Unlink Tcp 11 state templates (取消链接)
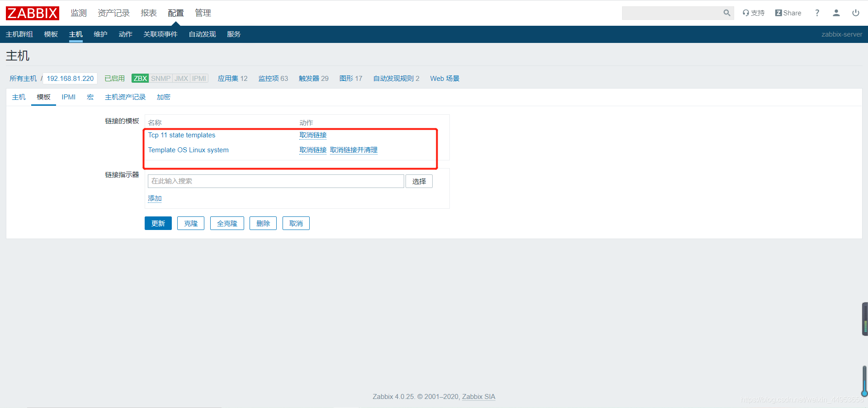 [313, 135]
